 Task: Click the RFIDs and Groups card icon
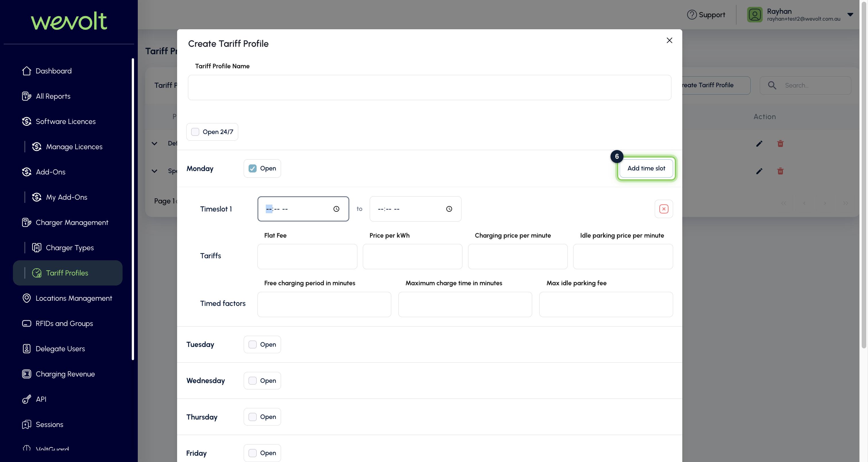(x=26, y=323)
